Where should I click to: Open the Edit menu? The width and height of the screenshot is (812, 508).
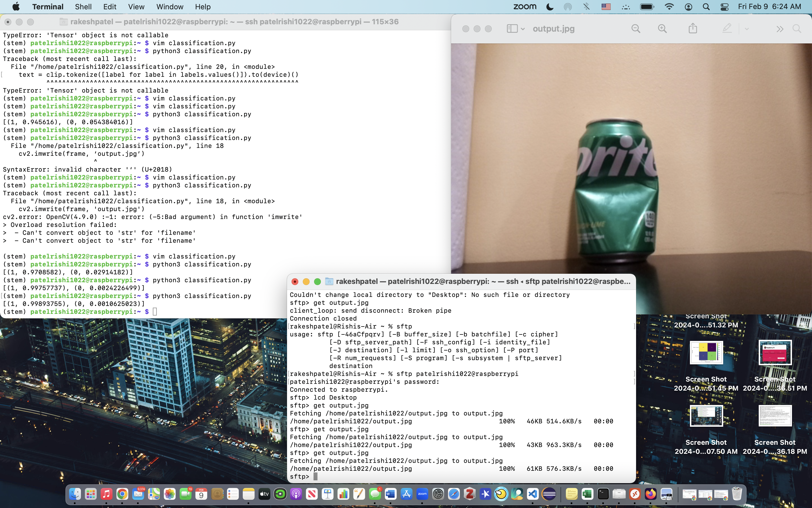110,7
